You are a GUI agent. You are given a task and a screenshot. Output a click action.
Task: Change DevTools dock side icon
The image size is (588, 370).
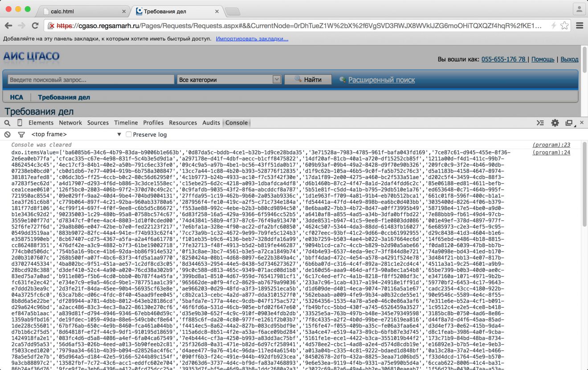[x=569, y=123]
